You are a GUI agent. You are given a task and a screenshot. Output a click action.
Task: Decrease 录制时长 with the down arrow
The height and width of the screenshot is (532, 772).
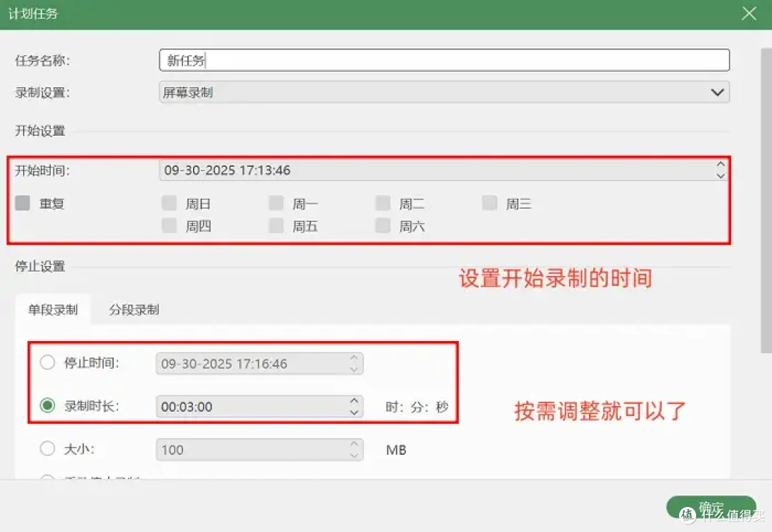pyautogui.click(x=354, y=412)
